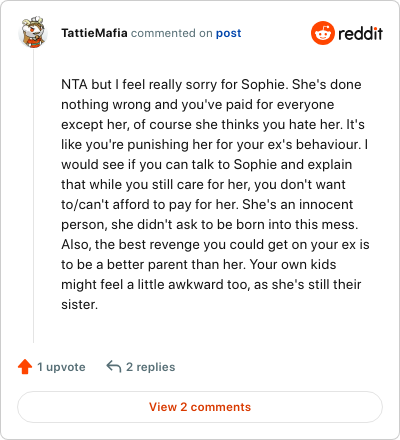400x440 pixels.
Task: Click the "commented on" gray text
Action: click(172, 33)
